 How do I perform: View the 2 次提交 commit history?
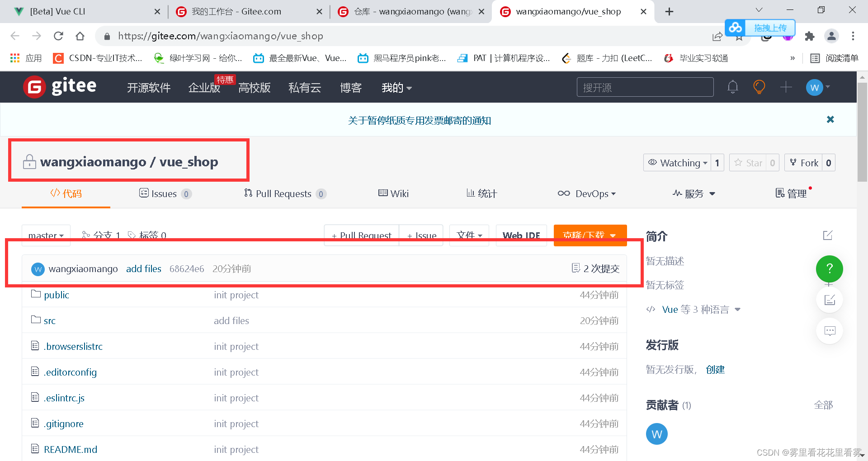point(595,268)
